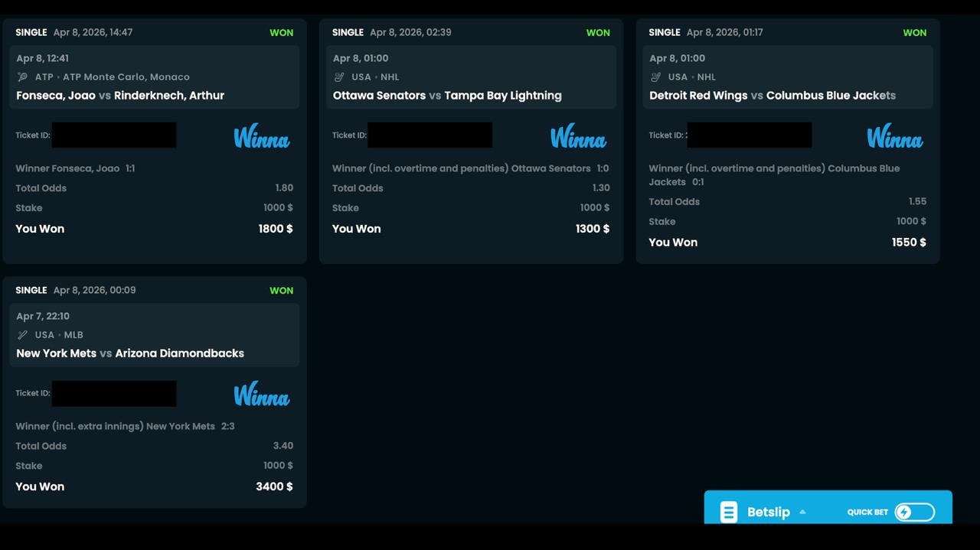The image size is (980, 550).
Task: Open Ottawa Senators vs Tampa Bay Lightning match
Action: tap(447, 96)
